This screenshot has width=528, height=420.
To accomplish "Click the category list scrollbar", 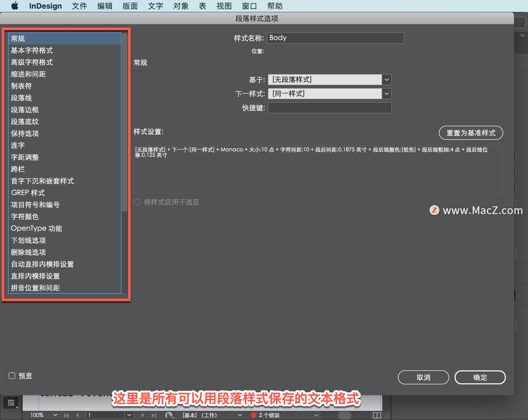I will (x=125, y=122).
